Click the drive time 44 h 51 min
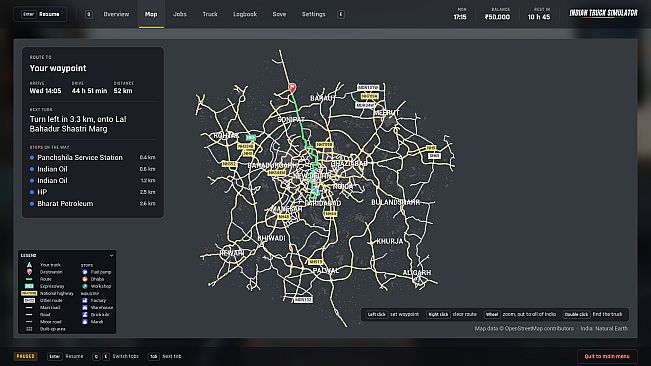 point(89,91)
